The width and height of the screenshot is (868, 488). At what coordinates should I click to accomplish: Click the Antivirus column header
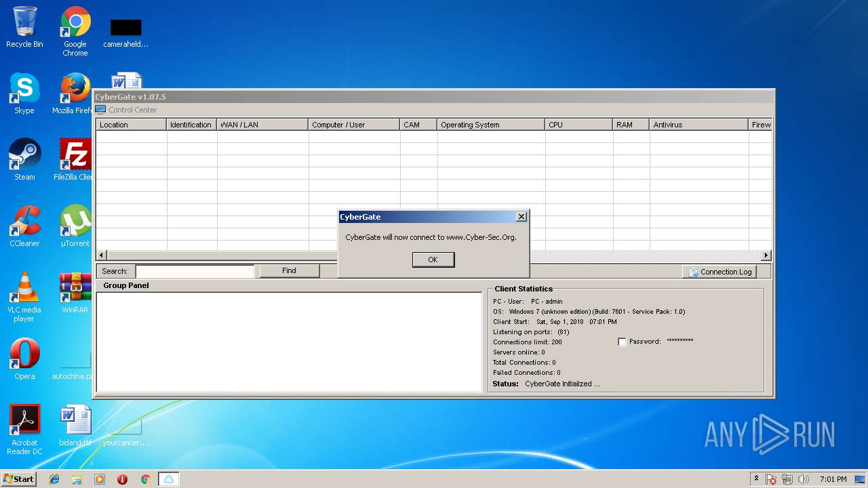coord(699,125)
